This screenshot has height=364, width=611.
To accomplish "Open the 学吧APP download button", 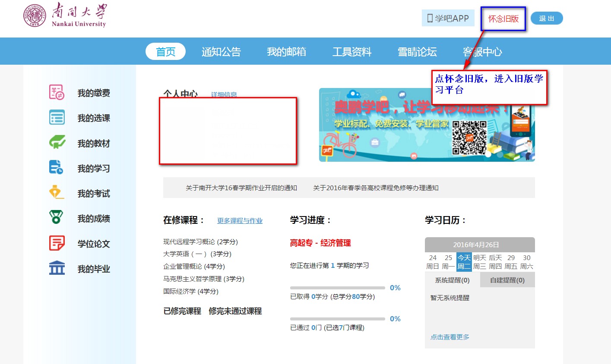I will (x=448, y=18).
